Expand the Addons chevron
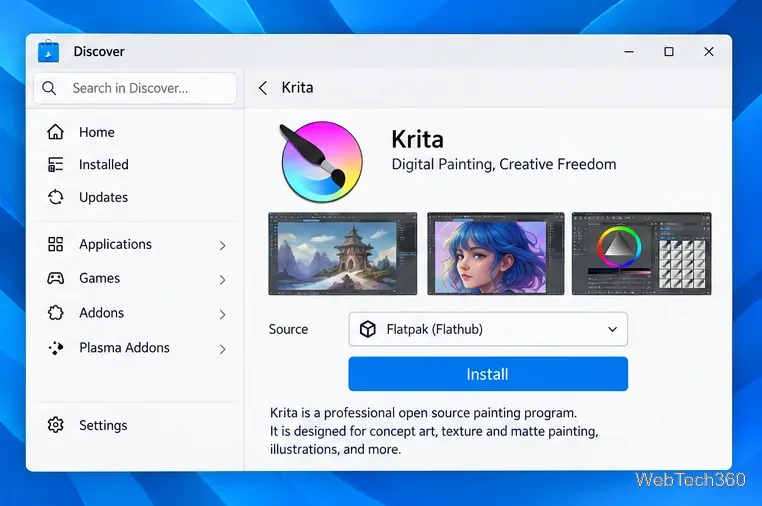 click(x=222, y=314)
